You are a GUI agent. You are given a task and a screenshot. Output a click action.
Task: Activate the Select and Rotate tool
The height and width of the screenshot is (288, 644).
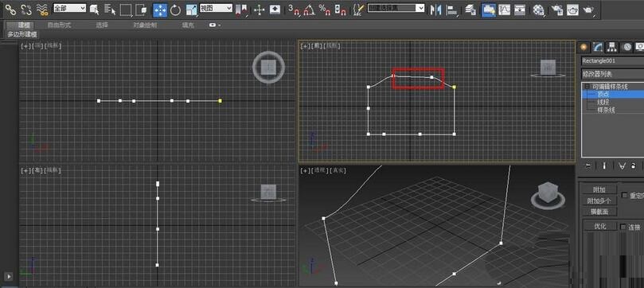point(175,10)
